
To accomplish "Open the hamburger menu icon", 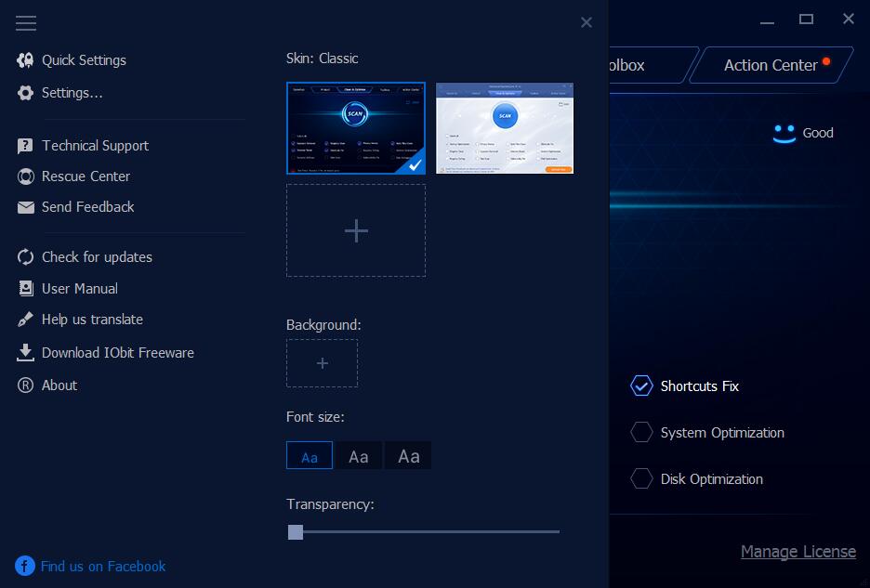I will [25, 22].
